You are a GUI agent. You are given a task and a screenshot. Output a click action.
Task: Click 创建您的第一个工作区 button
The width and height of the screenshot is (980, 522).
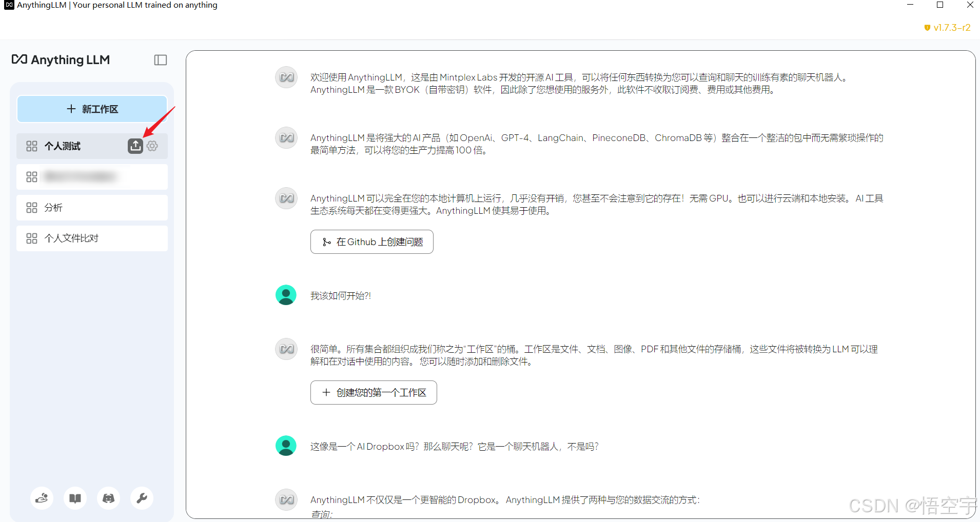pyautogui.click(x=374, y=393)
